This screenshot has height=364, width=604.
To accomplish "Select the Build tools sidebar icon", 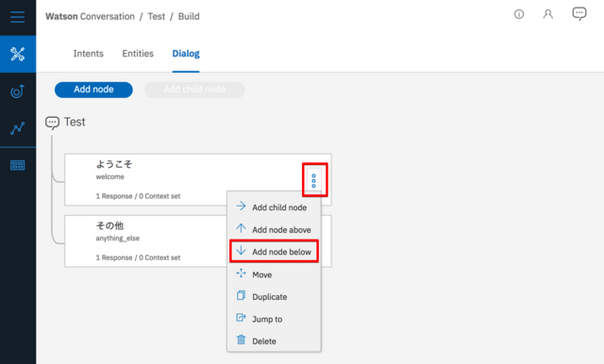I will pyautogui.click(x=18, y=54).
